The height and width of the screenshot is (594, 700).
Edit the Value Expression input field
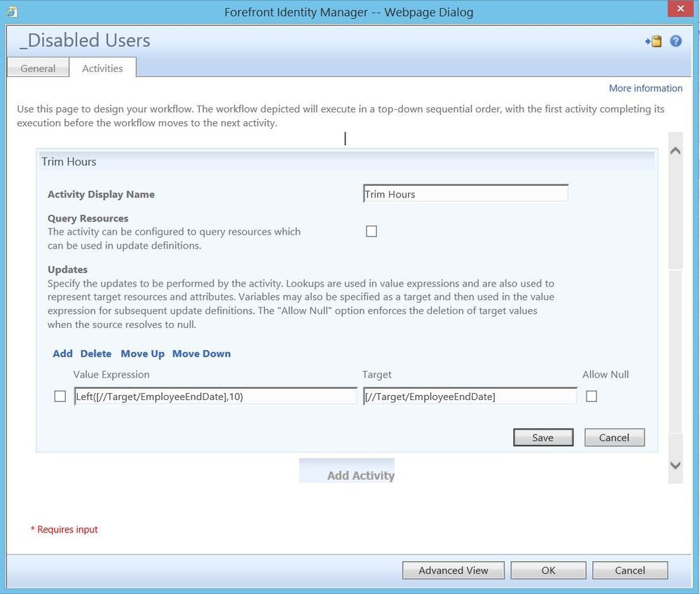point(216,396)
